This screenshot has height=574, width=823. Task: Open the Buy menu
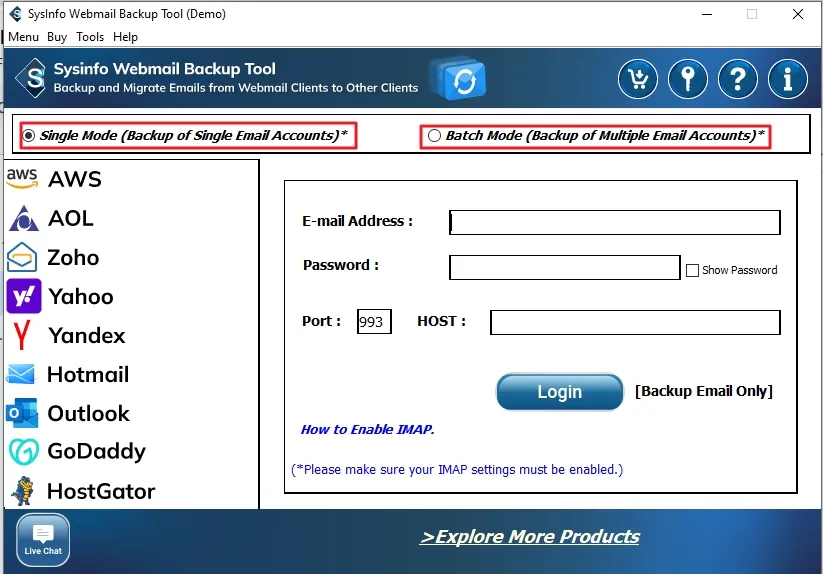click(57, 37)
